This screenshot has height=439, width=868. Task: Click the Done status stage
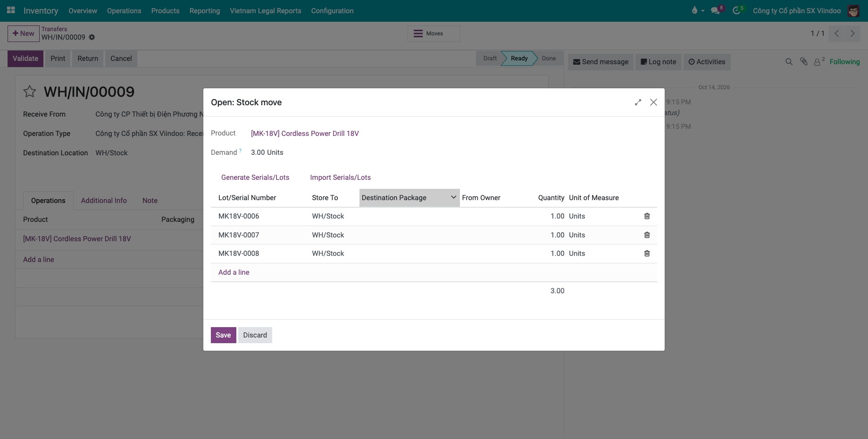[x=549, y=59]
